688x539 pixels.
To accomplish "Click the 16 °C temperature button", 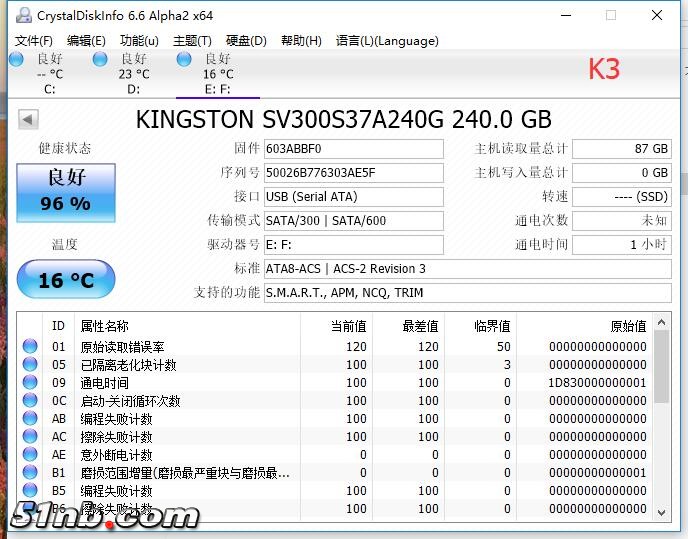I will (66, 280).
